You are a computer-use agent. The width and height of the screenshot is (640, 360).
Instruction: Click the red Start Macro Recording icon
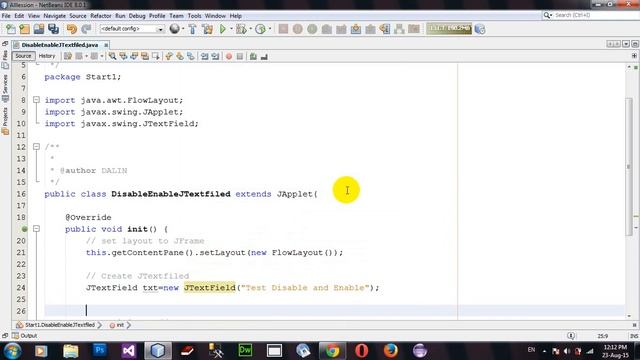[x=229, y=56]
